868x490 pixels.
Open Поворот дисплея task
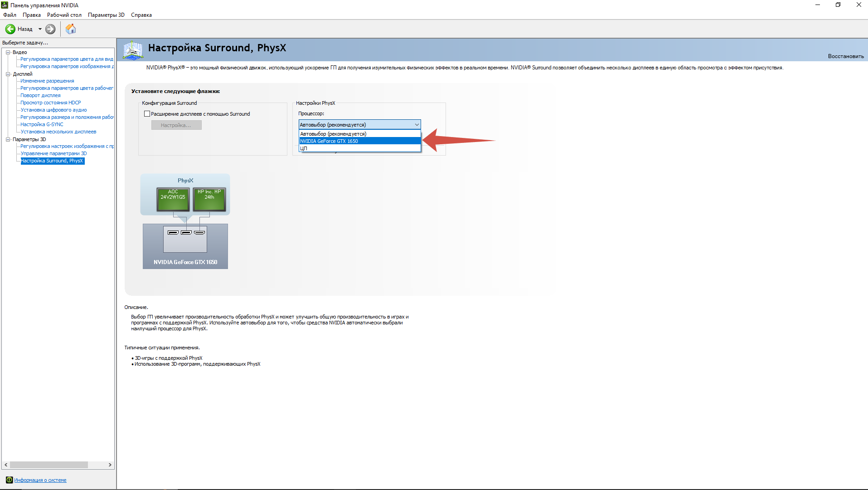[40, 95]
